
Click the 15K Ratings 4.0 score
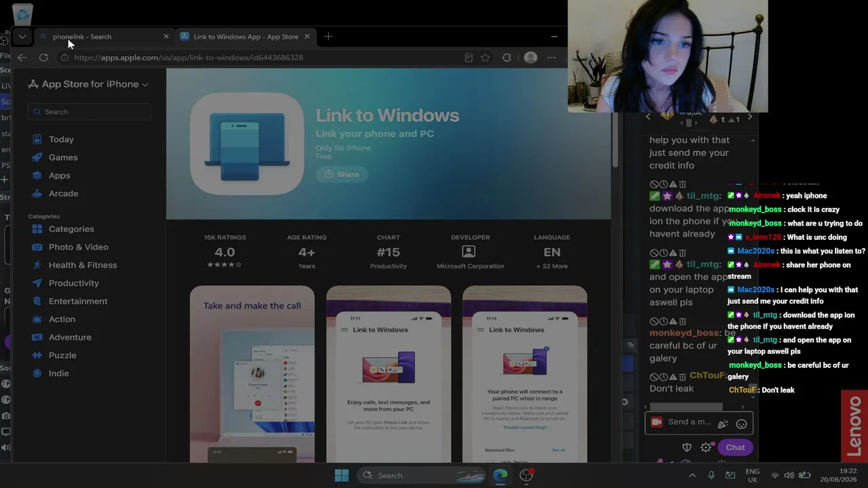[224, 251]
